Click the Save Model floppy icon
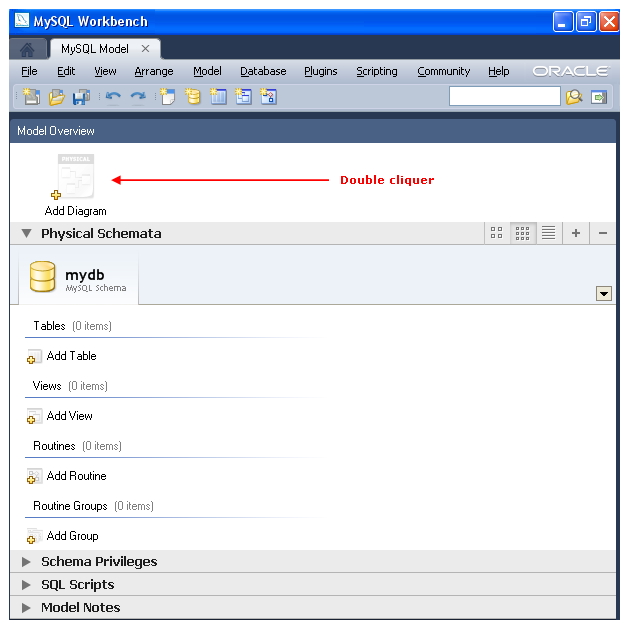 tap(81, 97)
